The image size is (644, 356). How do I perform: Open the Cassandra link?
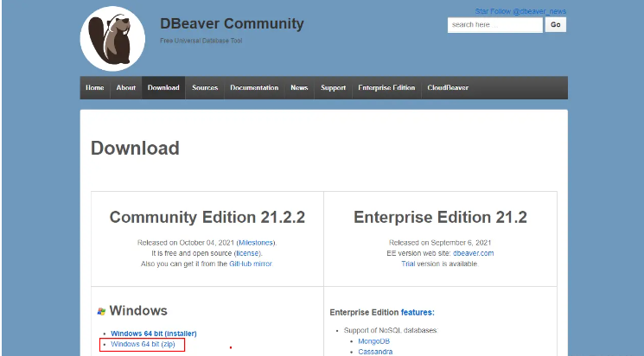pos(375,352)
